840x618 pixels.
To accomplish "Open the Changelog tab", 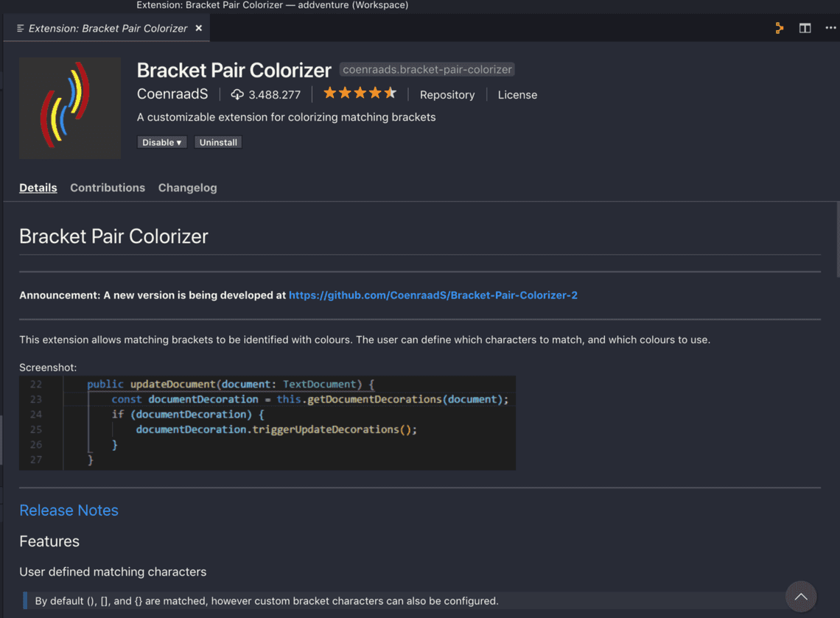I will [x=187, y=188].
